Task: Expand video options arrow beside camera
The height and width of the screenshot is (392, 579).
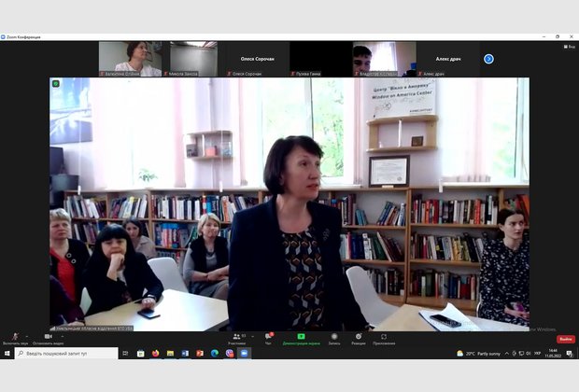Action: tap(64, 336)
